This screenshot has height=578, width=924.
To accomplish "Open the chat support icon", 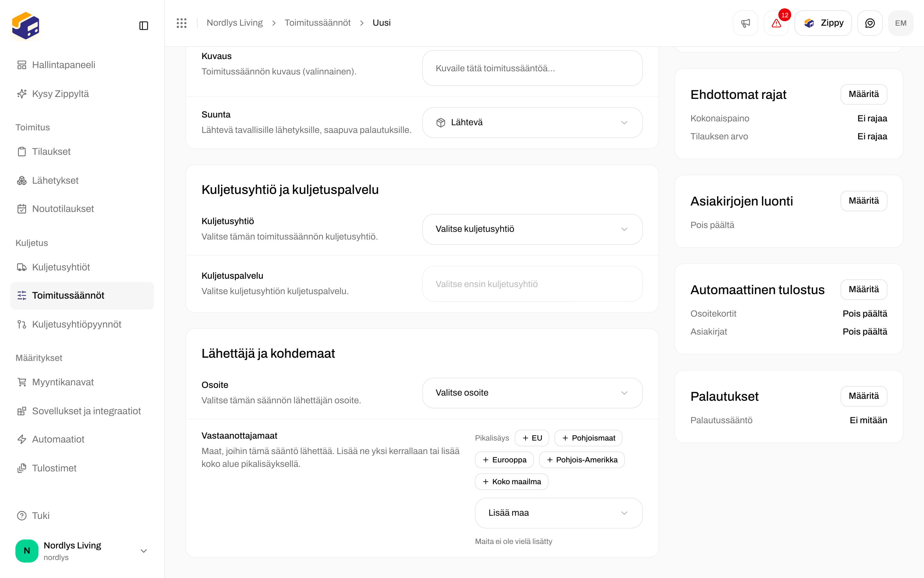I will (x=870, y=23).
